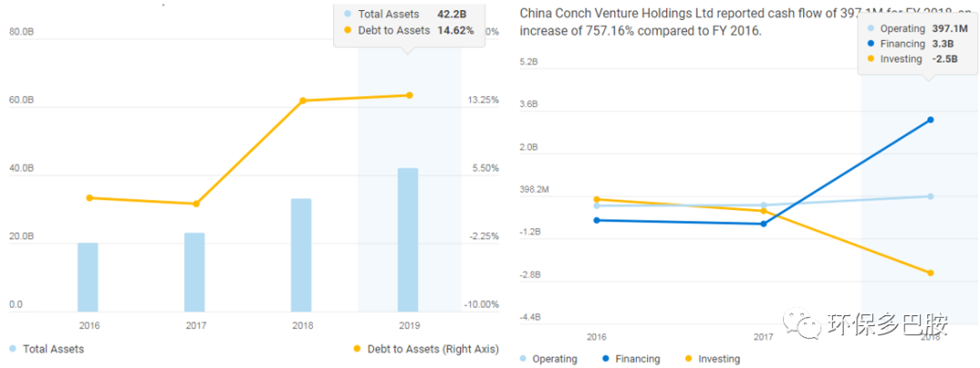Click the 2018 Debt to Assets data point

303,100
